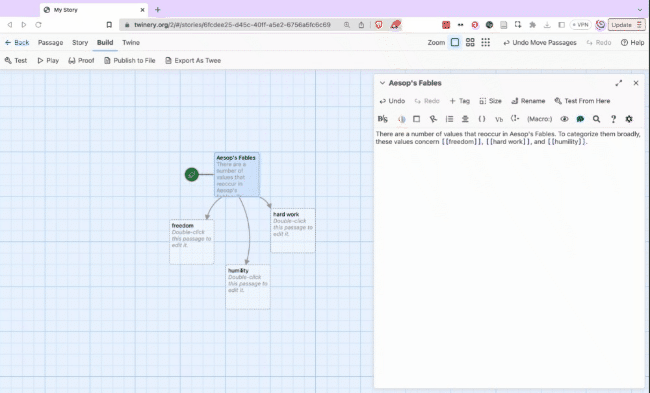Image resolution: width=650 pixels, height=393 pixels.
Task: Open Twine Help
Action: tap(633, 42)
